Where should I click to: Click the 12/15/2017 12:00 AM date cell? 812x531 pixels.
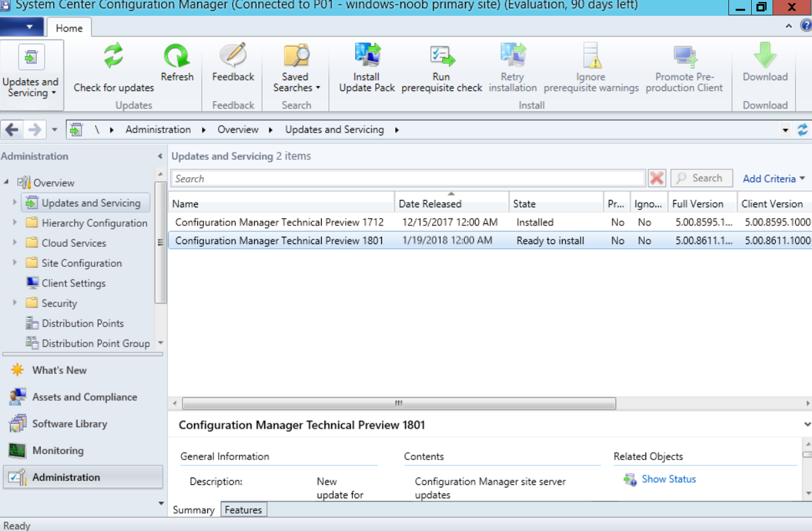click(x=449, y=222)
